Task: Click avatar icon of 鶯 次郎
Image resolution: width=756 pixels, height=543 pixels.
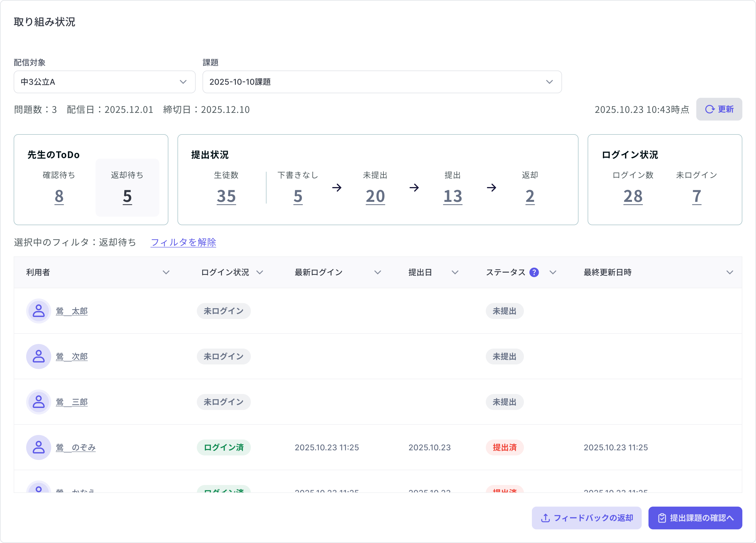Action: point(39,357)
